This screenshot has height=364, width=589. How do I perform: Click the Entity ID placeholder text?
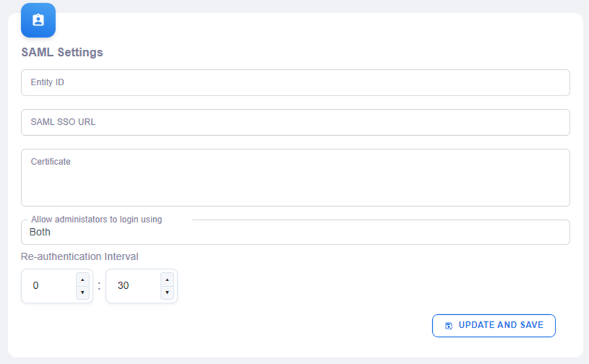[47, 82]
